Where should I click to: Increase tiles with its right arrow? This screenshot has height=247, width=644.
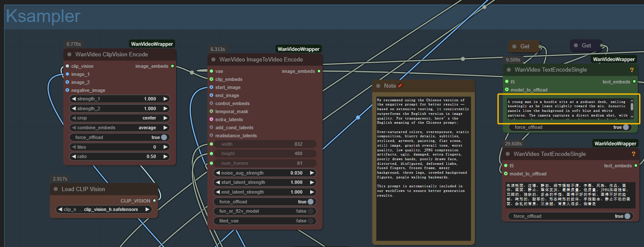165,147
